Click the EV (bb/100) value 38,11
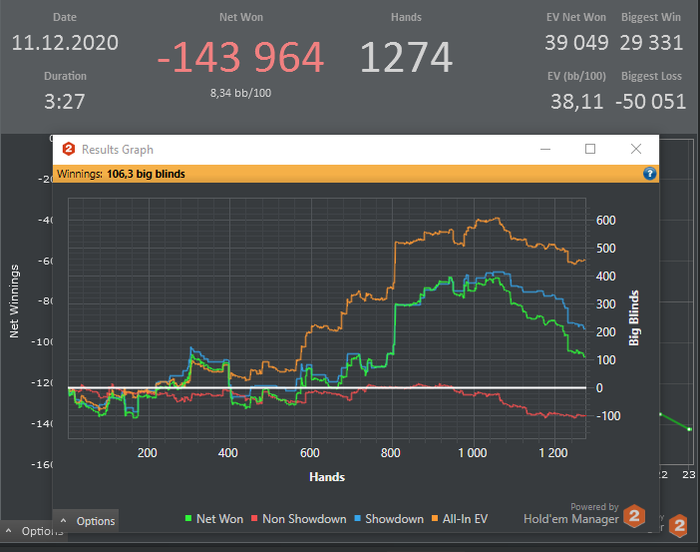Image resolution: width=700 pixels, height=552 pixels. [x=577, y=102]
